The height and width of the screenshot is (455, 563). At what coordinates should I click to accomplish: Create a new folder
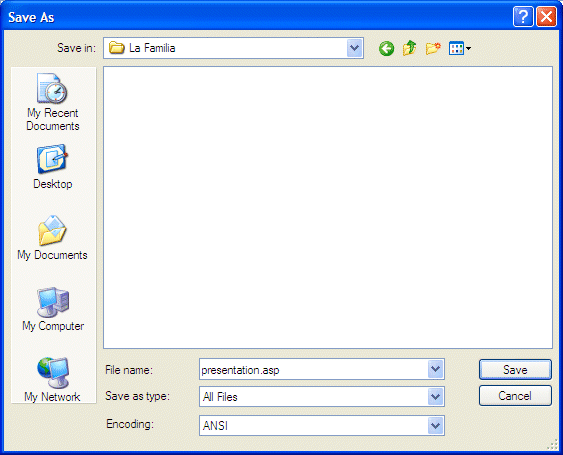[433, 48]
